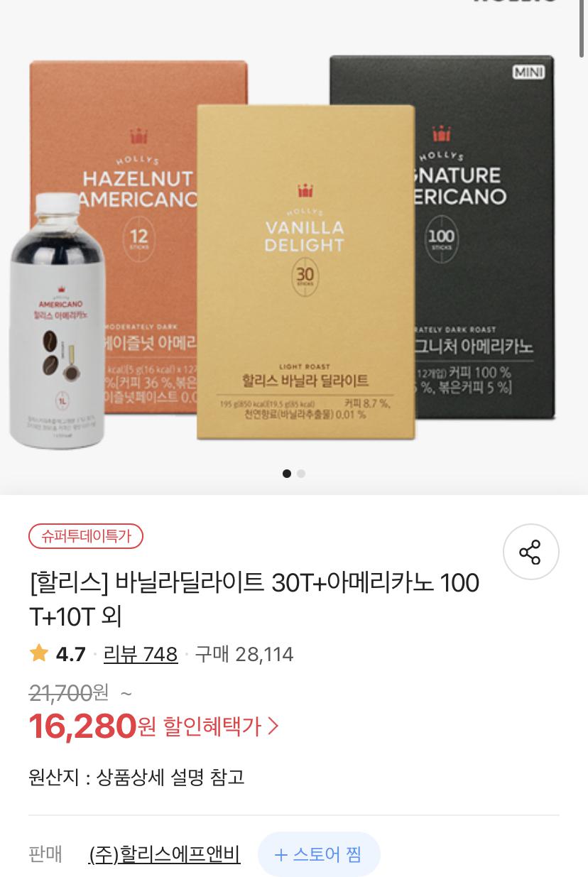Click the MINI badge on black box
The width and height of the screenshot is (588, 877).
coord(528,72)
